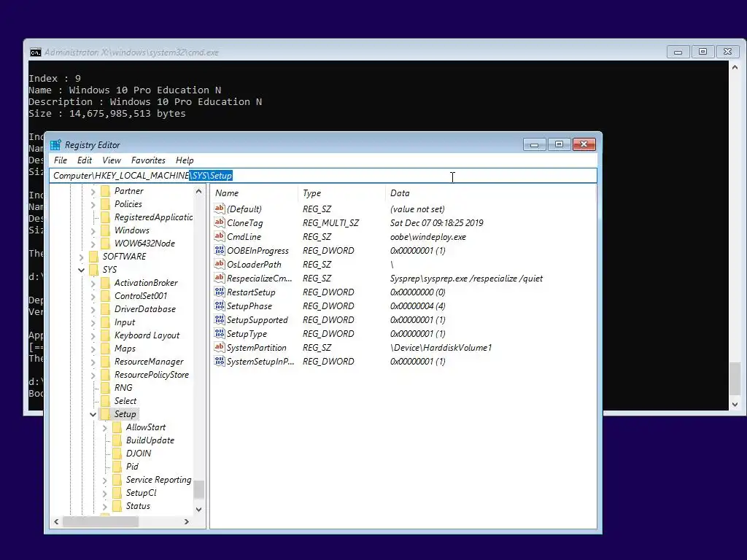Select the OOBEInProgress DWORD icon

(219, 250)
